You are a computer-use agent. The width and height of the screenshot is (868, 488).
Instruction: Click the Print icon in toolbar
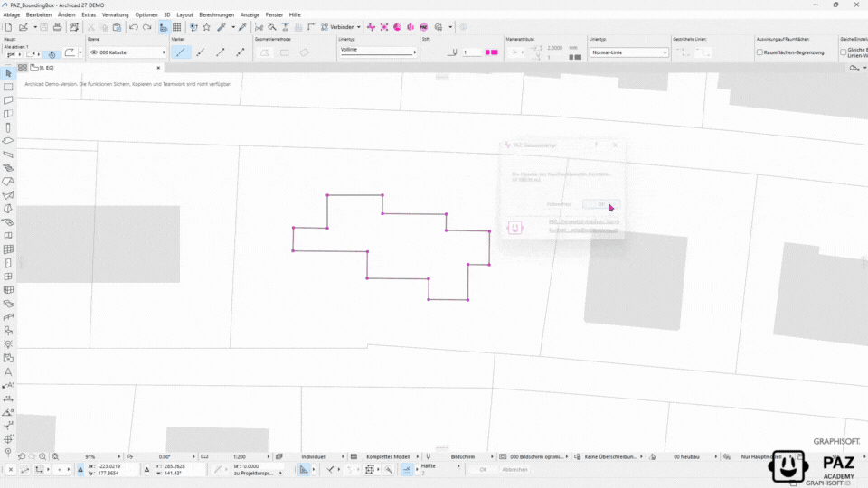57,27
